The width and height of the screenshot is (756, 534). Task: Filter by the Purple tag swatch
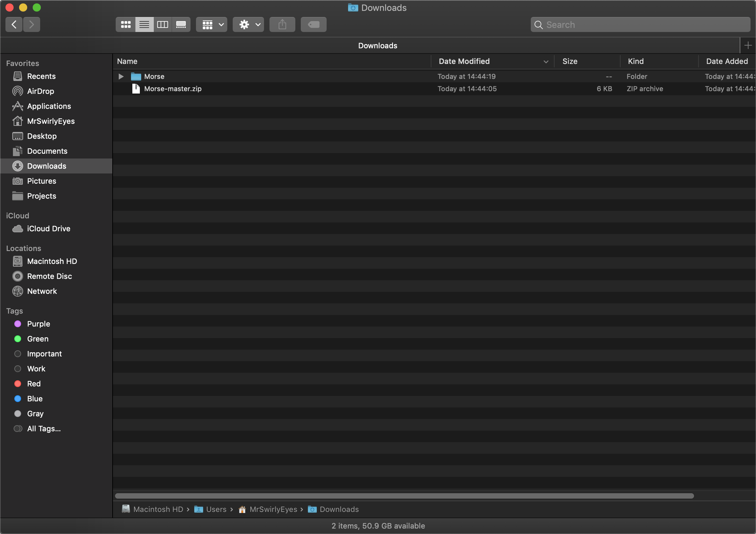click(x=18, y=324)
